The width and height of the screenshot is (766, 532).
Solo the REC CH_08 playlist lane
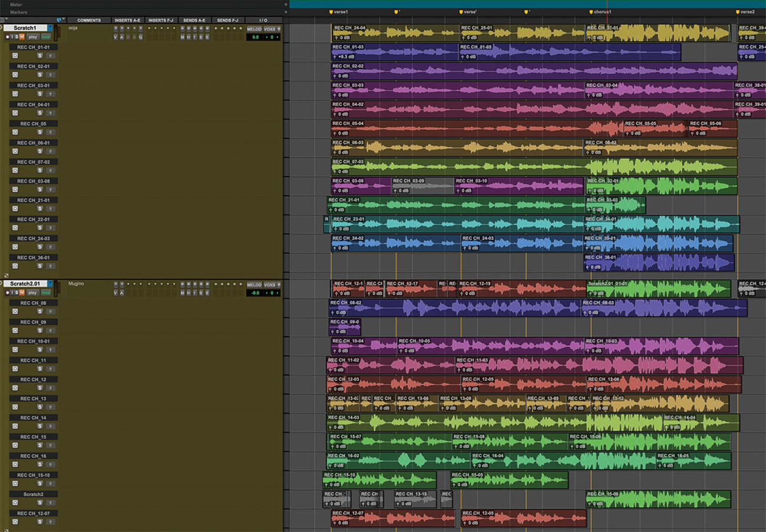pos(40,312)
